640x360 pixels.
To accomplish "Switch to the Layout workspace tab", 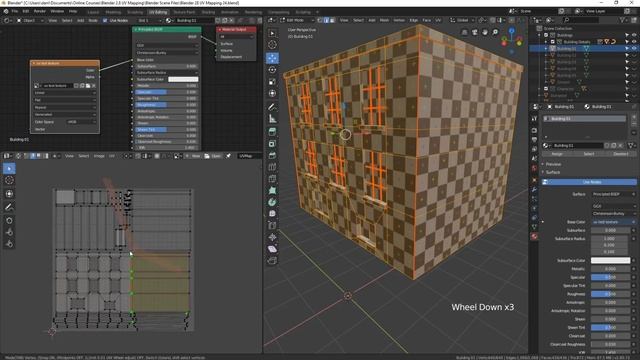I will pos(93,12).
